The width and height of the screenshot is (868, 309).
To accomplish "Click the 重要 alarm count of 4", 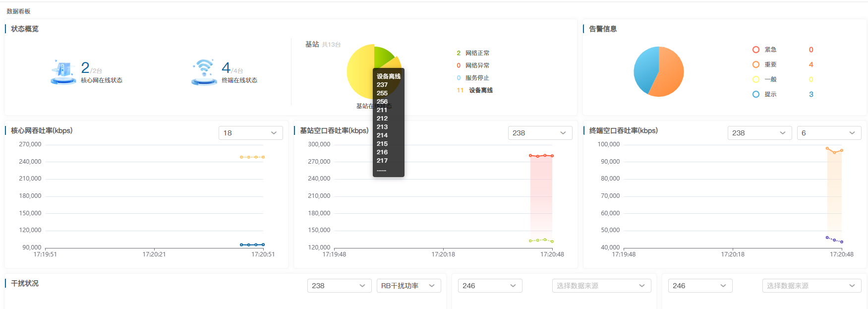I will (811, 64).
